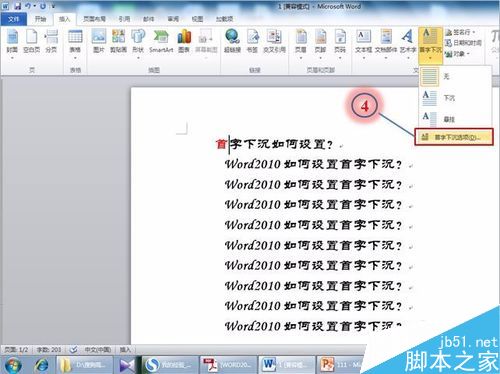Expand the Signature Line (签名行) dropdown

pos(474,32)
